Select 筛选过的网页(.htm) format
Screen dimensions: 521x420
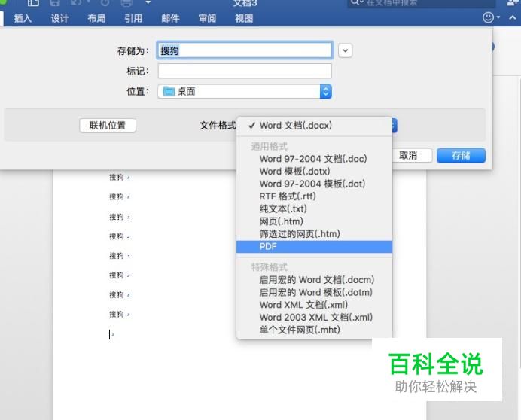click(314, 234)
